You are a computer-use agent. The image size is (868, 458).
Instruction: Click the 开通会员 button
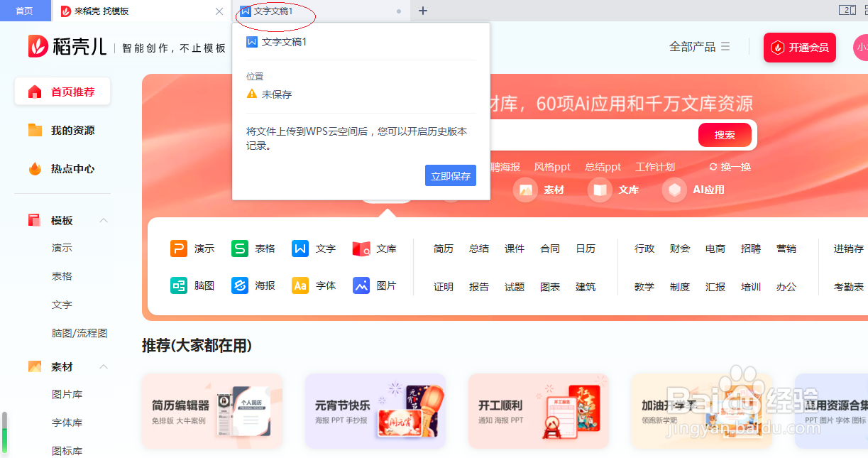800,48
